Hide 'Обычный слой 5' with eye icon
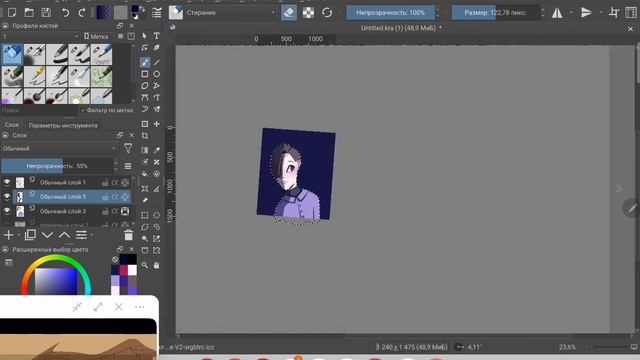 click(7, 196)
